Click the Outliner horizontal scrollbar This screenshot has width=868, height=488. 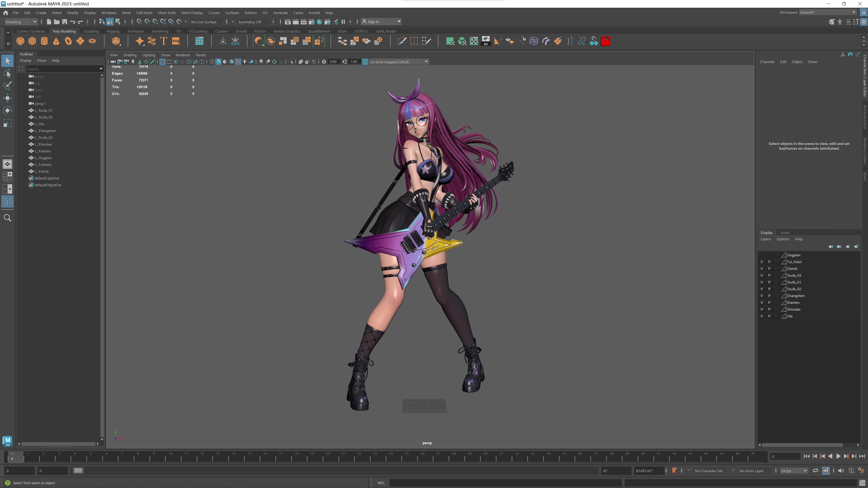point(59,443)
